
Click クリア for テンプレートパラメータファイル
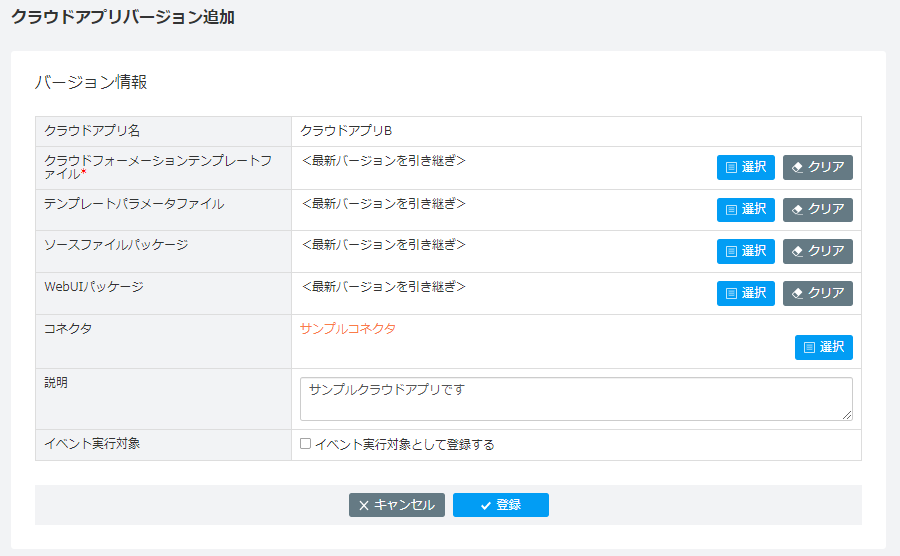click(817, 209)
